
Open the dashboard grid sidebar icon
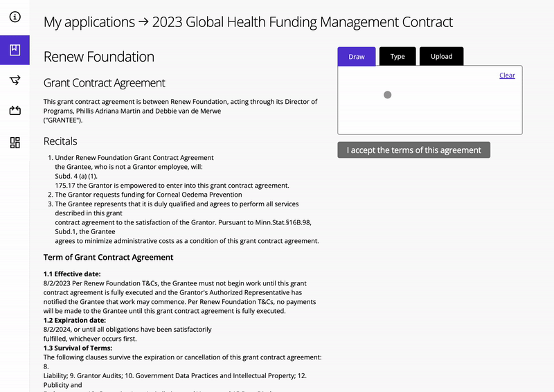coord(15,143)
